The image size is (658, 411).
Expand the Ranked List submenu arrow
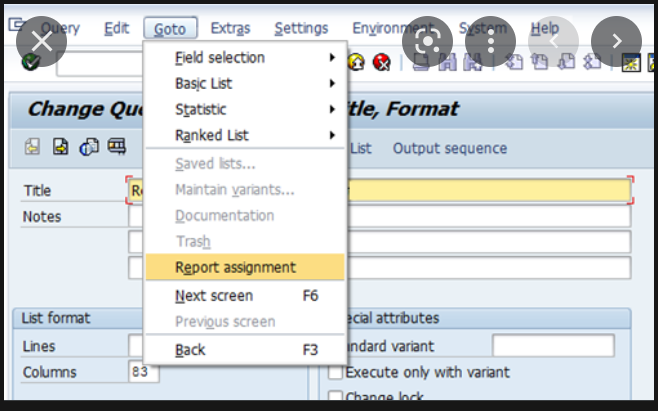pyautogui.click(x=332, y=135)
